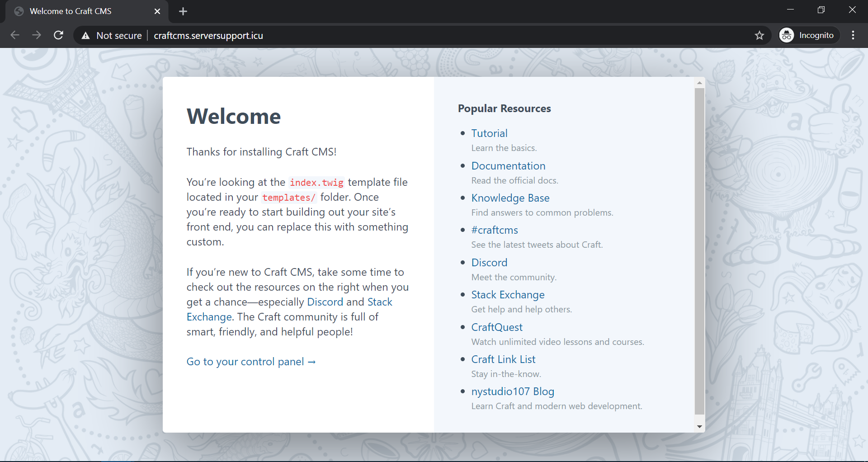This screenshot has width=868, height=462.
Task: Reload the page with refresh icon
Action: (58, 35)
